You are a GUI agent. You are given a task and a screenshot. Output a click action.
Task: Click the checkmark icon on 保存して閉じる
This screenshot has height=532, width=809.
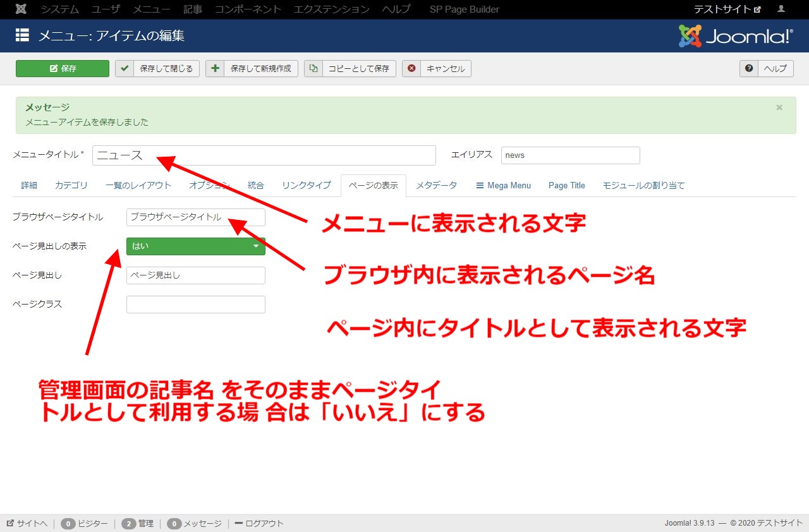pos(124,68)
